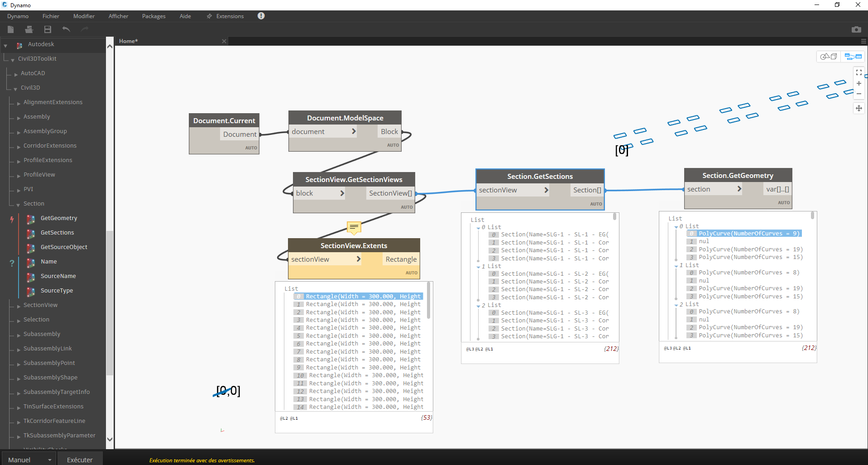The image size is (868, 465).
Task: Expand the ProfileView category
Action: point(19,176)
